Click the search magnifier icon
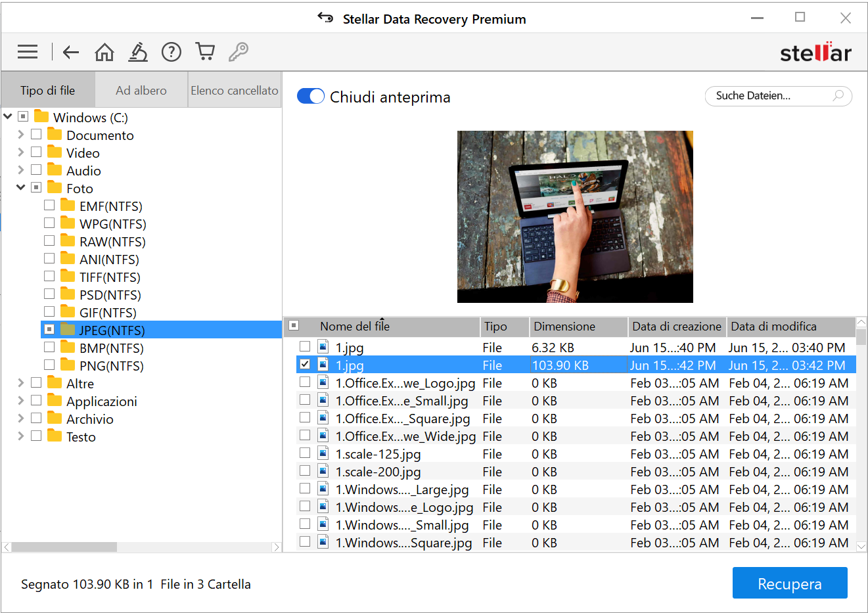Image resolution: width=868 pixels, height=613 pixels. pos(838,96)
